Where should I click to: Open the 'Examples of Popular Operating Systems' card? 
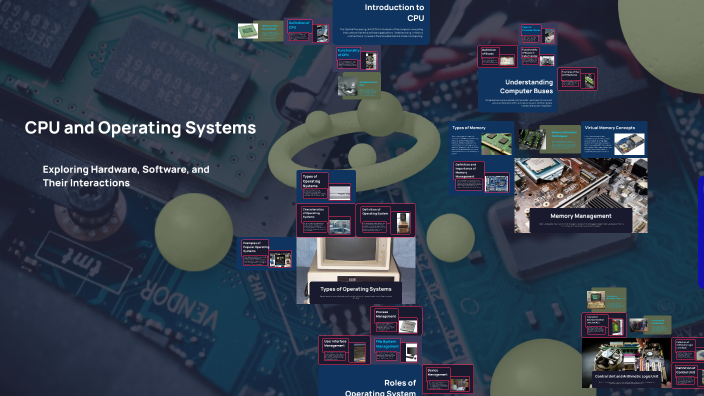click(x=267, y=254)
